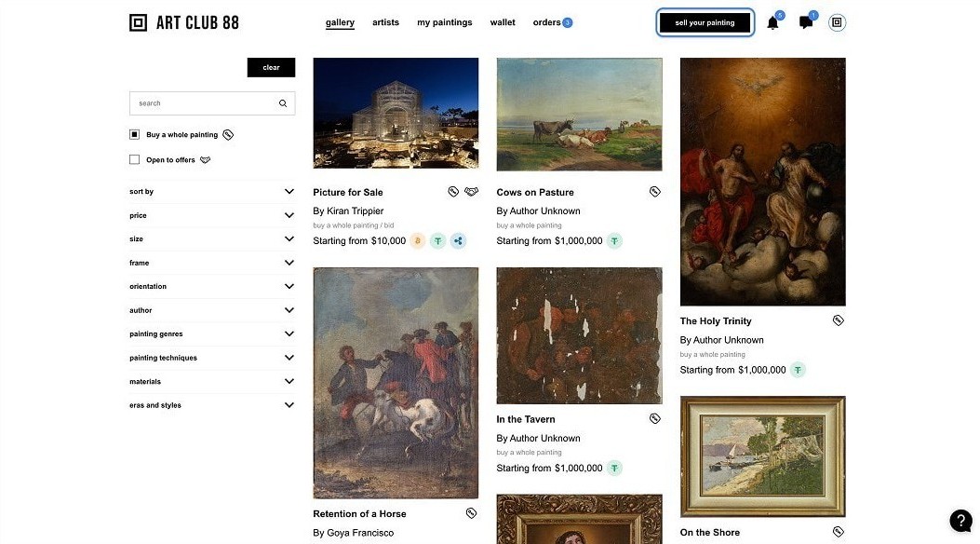Open the wallet menu item
Image resolution: width=980 pixels, height=544 pixels.
click(503, 22)
